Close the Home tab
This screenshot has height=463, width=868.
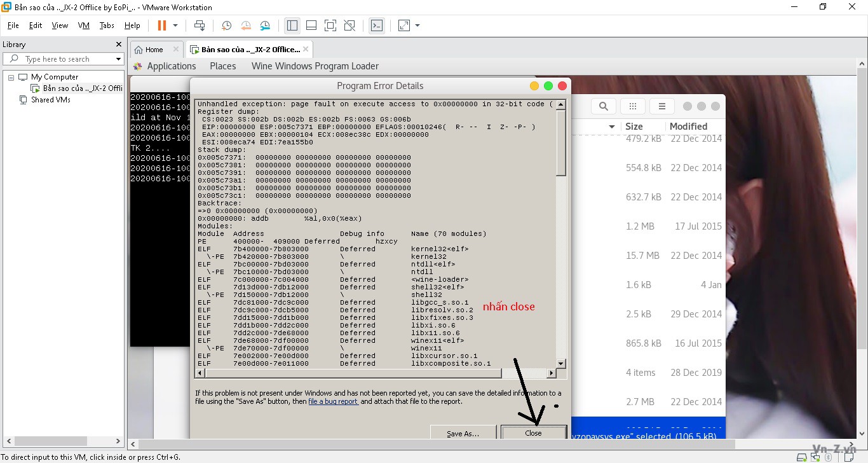(175, 50)
